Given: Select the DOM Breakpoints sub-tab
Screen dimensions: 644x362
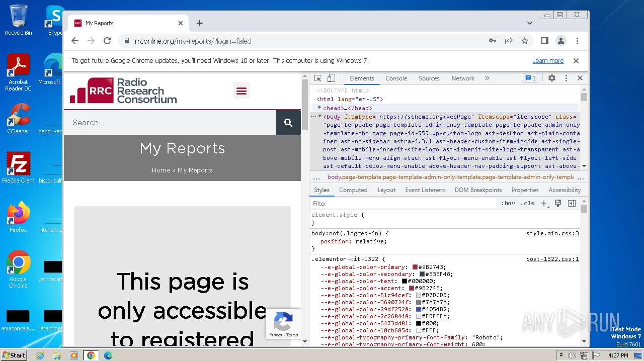Looking at the screenshot, I should (478, 190).
